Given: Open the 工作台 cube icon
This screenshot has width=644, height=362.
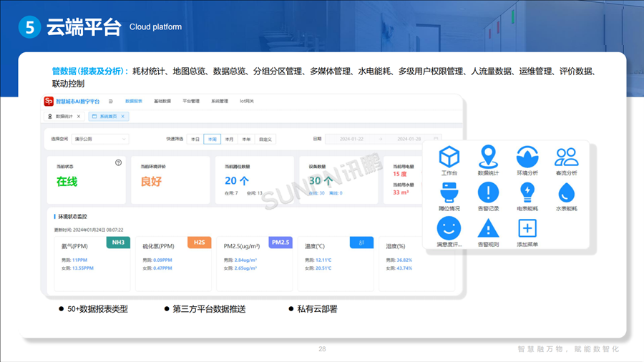Looking at the screenshot, I should click(x=449, y=157).
